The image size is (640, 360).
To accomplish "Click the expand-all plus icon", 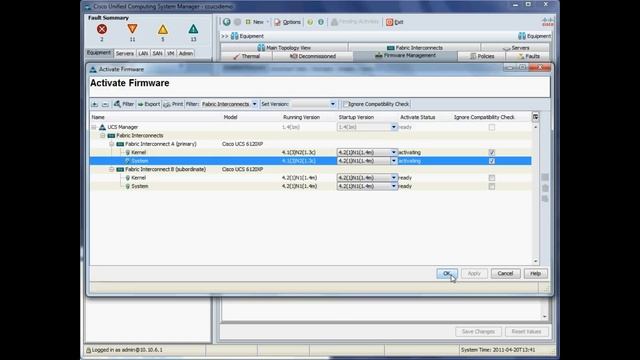I will [95, 104].
